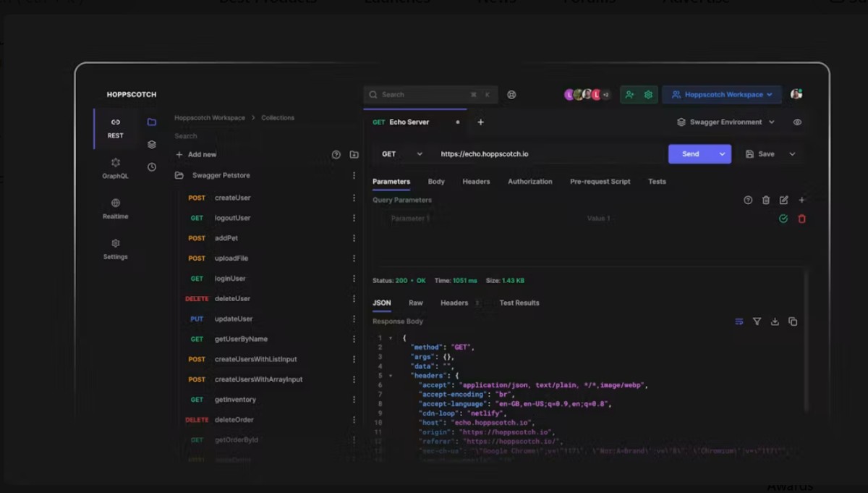Screen dimensions: 868x493
Task: Click the invite user icon
Action: 630,95
